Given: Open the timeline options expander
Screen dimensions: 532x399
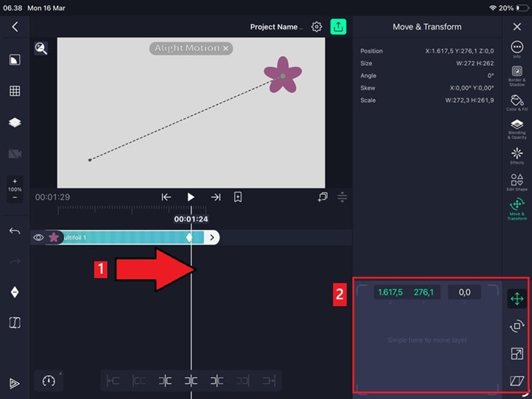Looking at the screenshot, I should tap(342, 197).
